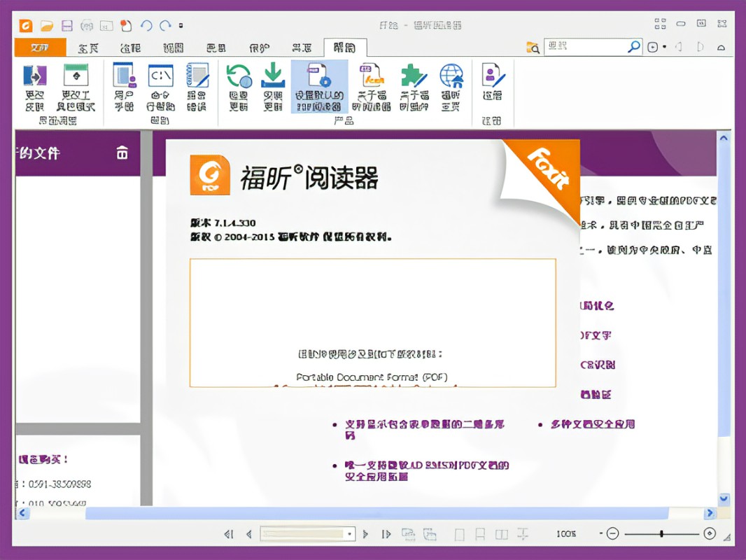Click the horizontal scrollbar left arrow
Viewport: 746px width, 560px height.
click(22, 513)
